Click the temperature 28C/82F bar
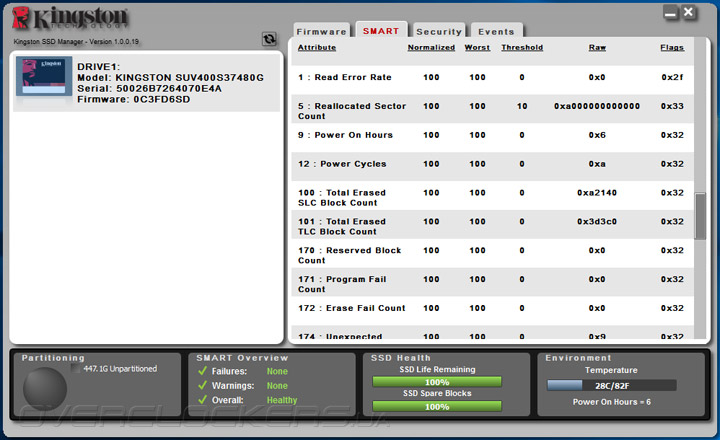Screen dimensions: 720x440 click(x=612, y=385)
